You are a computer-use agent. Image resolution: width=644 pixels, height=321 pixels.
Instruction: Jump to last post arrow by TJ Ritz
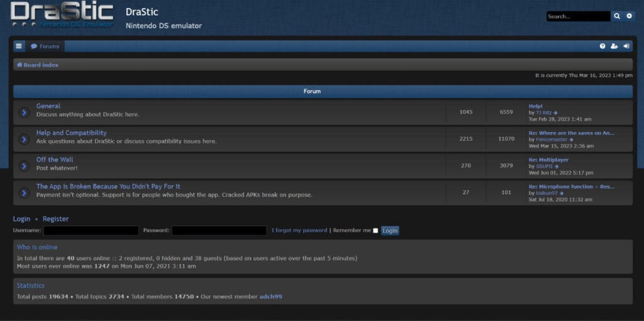pyautogui.click(x=555, y=113)
